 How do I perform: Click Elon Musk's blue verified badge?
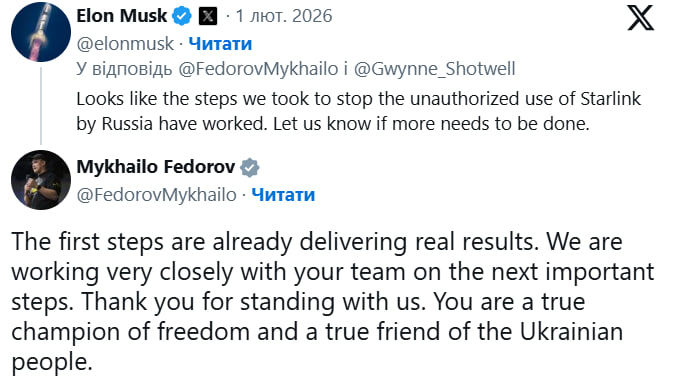coord(182,16)
